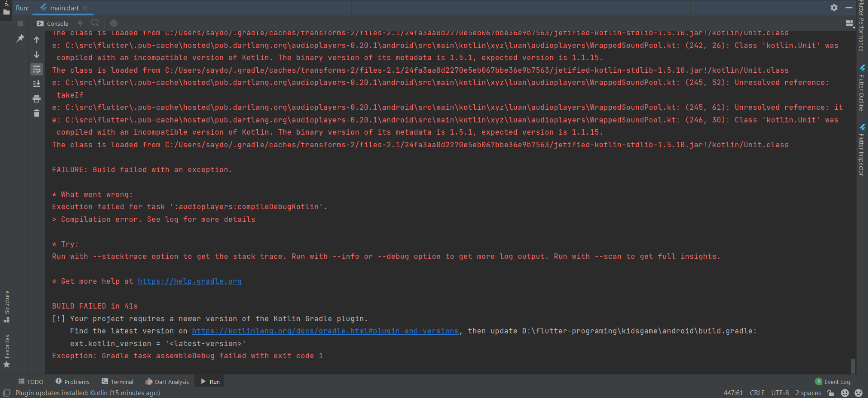The height and width of the screenshot is (398, 868).
Task: Open Run tool window settings gear
Action: pyautogui.click(x=834, y=8)
